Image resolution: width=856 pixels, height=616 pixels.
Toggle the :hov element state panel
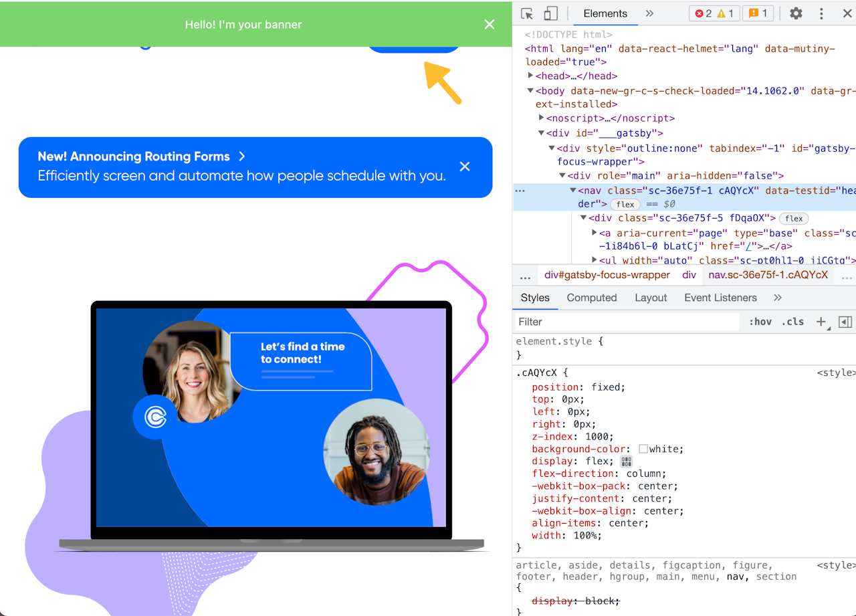coord(760,322)
